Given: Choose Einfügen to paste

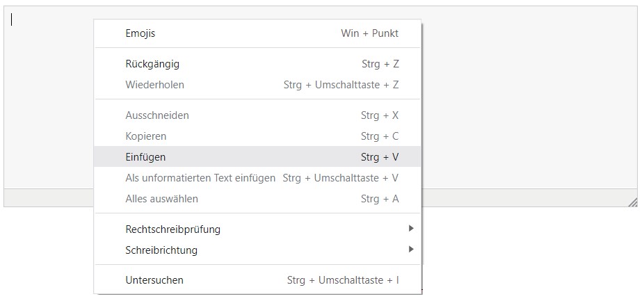Looking at the screenshot, I should point(145,157).
